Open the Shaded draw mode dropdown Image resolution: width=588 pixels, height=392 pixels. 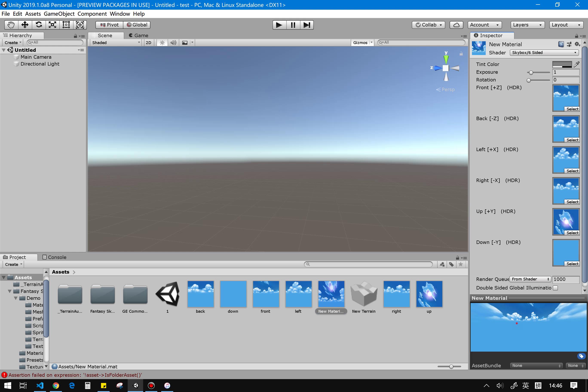tap(116, 43)
